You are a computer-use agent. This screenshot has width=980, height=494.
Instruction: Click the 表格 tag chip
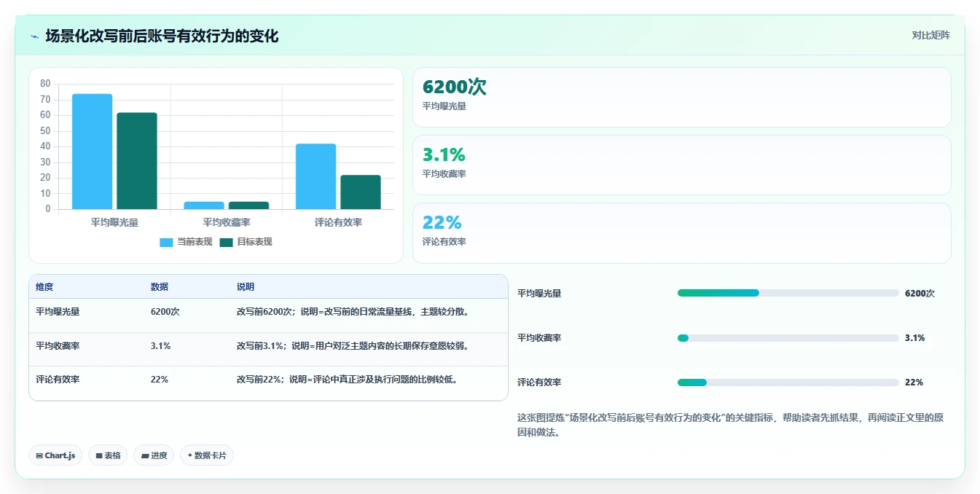point(108,455)
